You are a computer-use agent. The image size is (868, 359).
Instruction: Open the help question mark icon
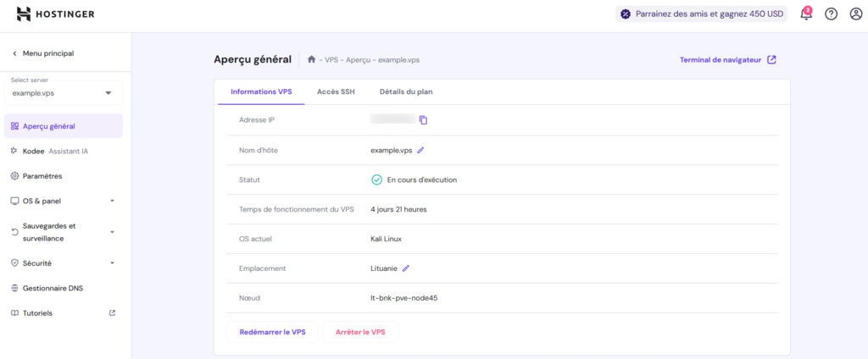(831, 14)
